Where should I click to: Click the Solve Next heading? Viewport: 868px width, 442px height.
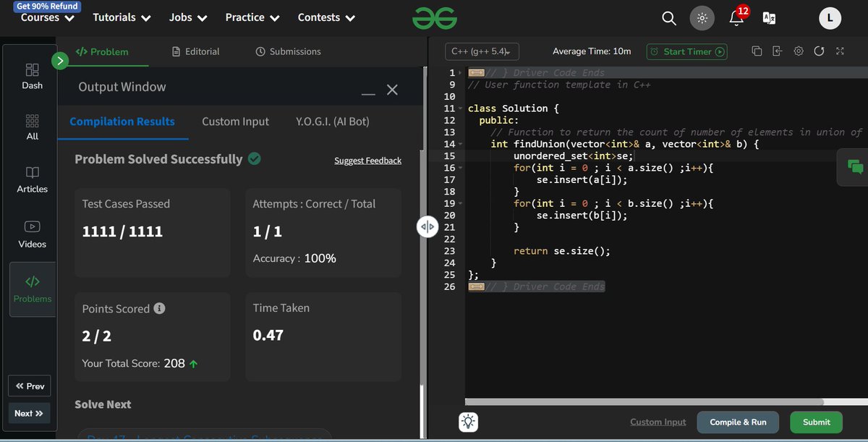coord(103,404)
